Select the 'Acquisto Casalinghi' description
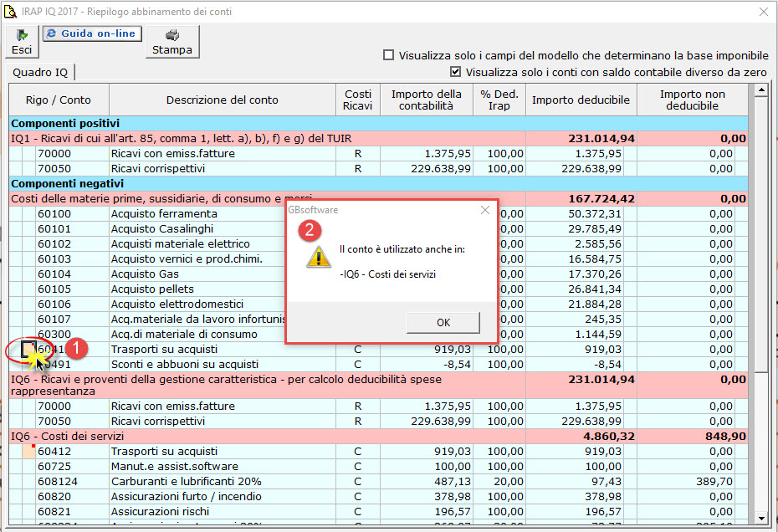 pos(162,229)
